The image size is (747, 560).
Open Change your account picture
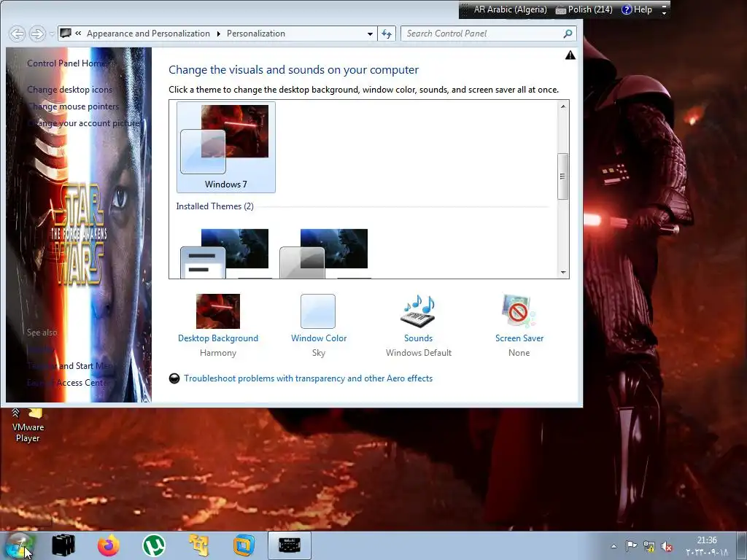(83, 123)
